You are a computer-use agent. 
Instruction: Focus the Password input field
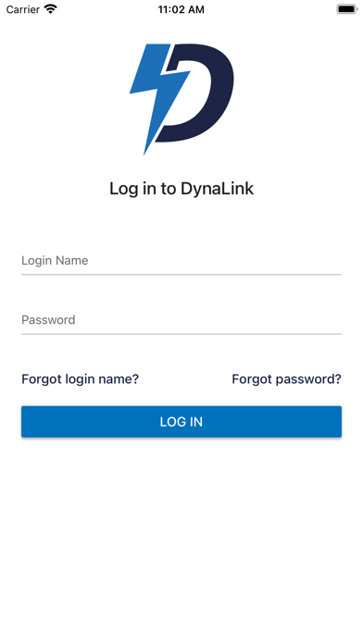coord(181,320)
